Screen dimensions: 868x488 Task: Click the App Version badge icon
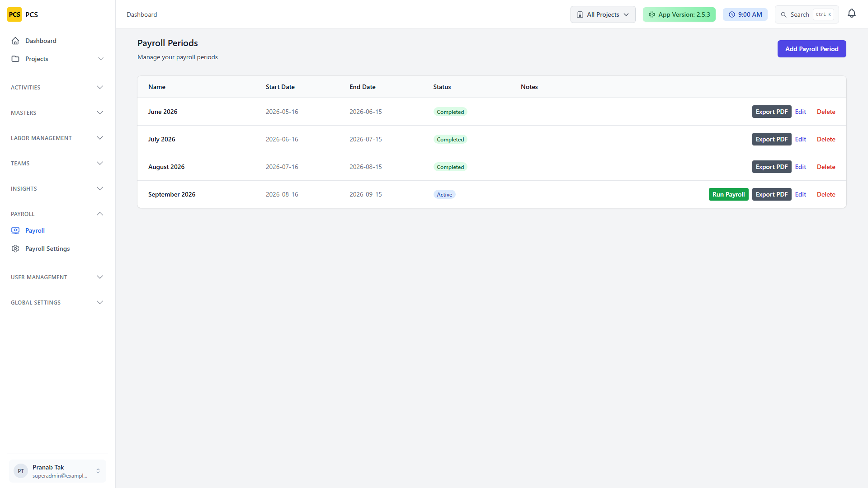coord(652,14)
